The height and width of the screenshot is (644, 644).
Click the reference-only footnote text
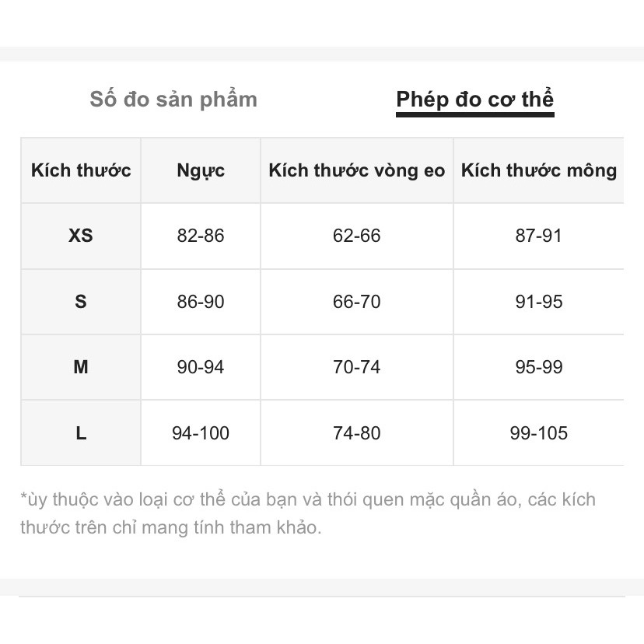coord(308,513)
